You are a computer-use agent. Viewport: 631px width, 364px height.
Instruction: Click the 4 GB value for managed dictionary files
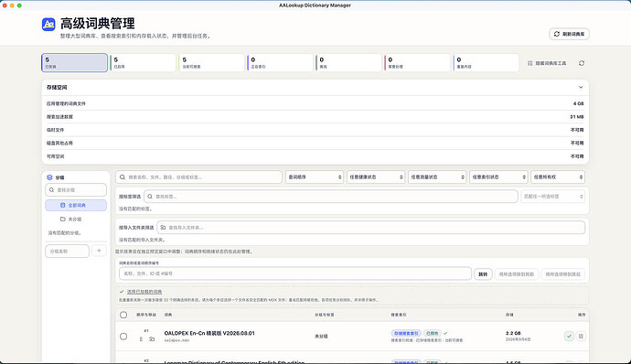pos(578,103)
